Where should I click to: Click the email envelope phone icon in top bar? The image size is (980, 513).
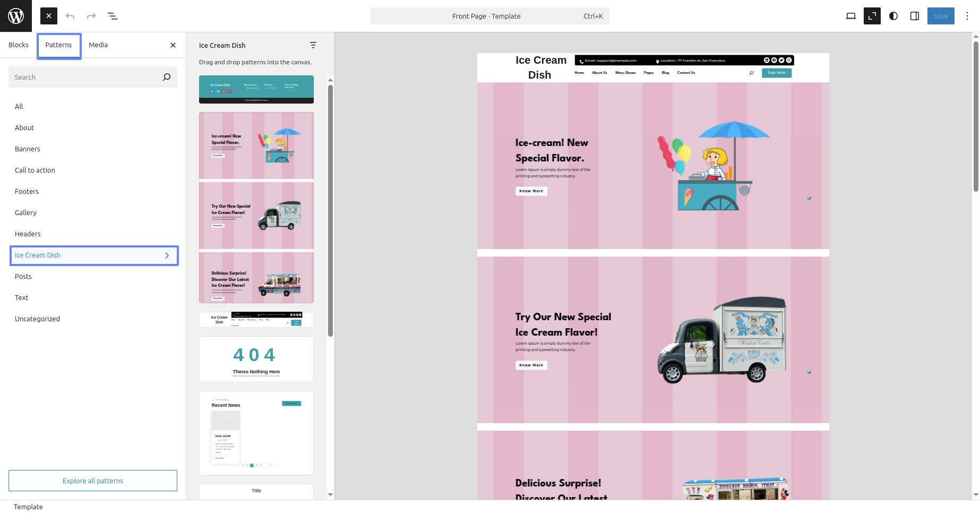pyautogui.click(x=581, y=61)
